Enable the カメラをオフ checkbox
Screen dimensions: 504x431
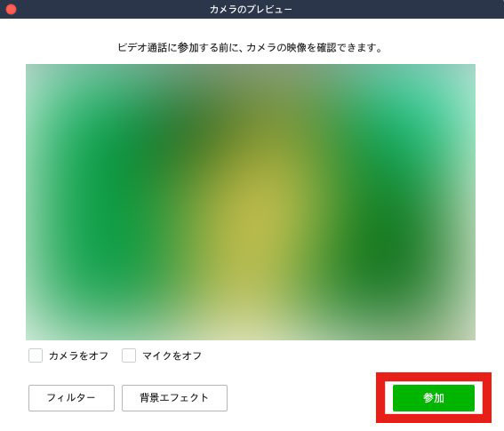(36, 355)
